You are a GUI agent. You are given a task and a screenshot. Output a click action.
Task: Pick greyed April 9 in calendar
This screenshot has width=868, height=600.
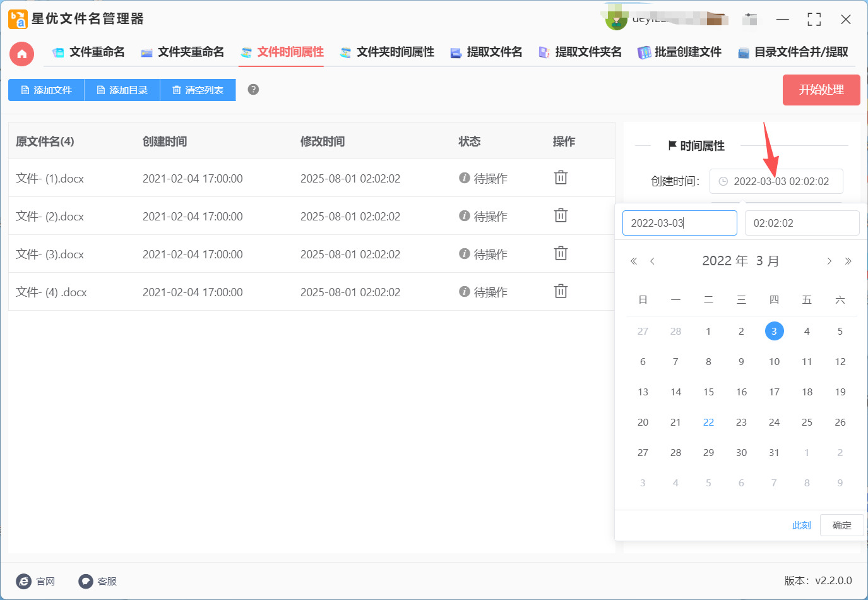click(x=840, y=483)
